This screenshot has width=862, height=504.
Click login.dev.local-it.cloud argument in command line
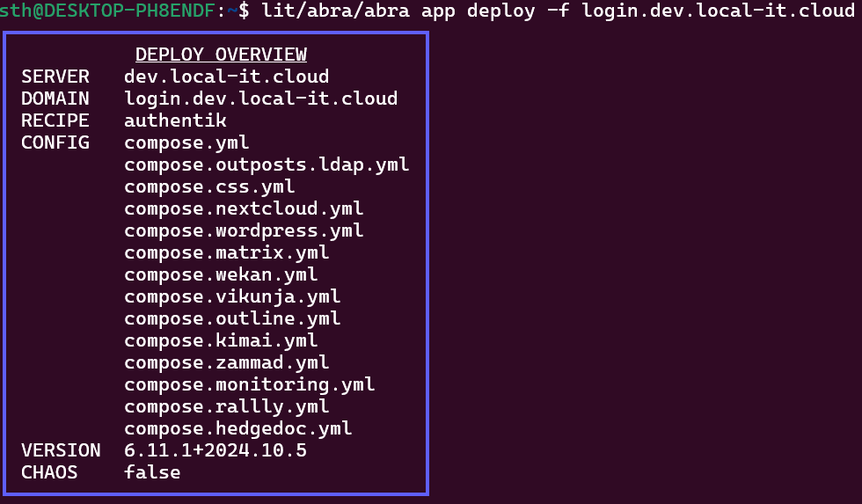(x=719, y=11)
